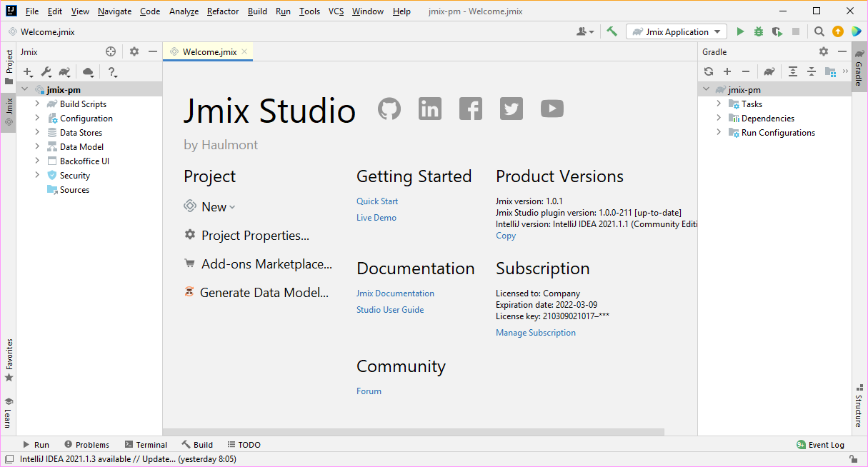
Task: Click the user account icon in the main toolbar
Action: (x=585, y=31)
